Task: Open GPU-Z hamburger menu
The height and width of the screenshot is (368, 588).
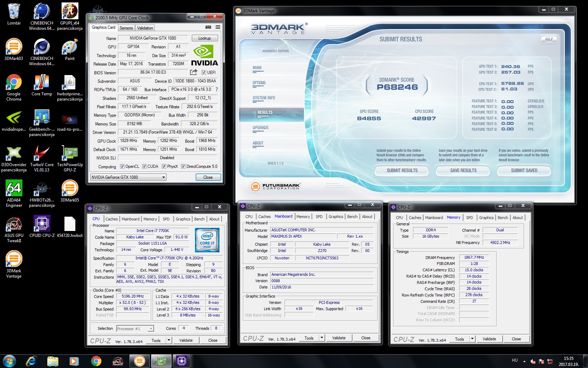Action: [218, 27]
